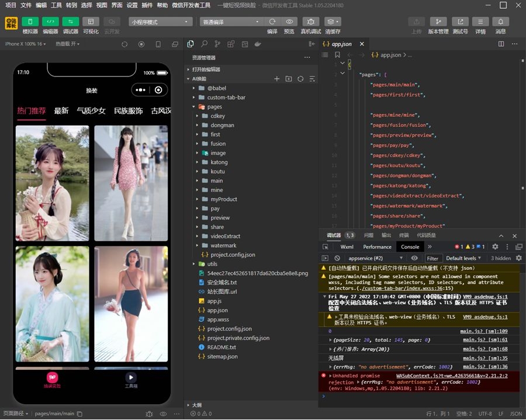The height and width of the screenshot is (420, 526).
Task: Open the source control branch icon
Action: coord(217,44)
